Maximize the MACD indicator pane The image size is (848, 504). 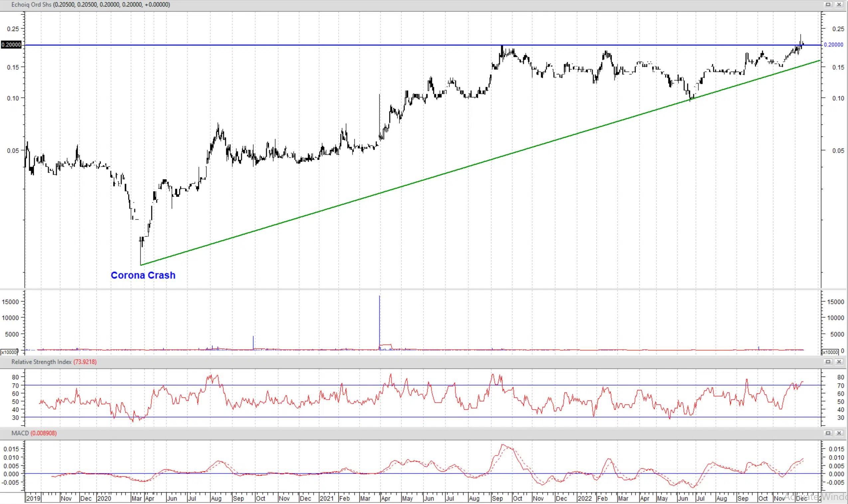828,433
